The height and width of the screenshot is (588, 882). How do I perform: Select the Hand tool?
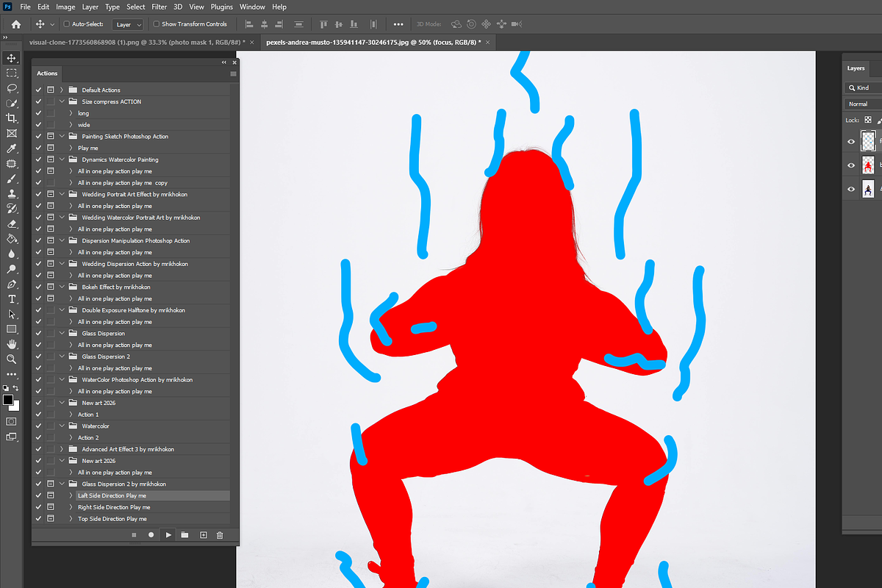tap(11, 344)
